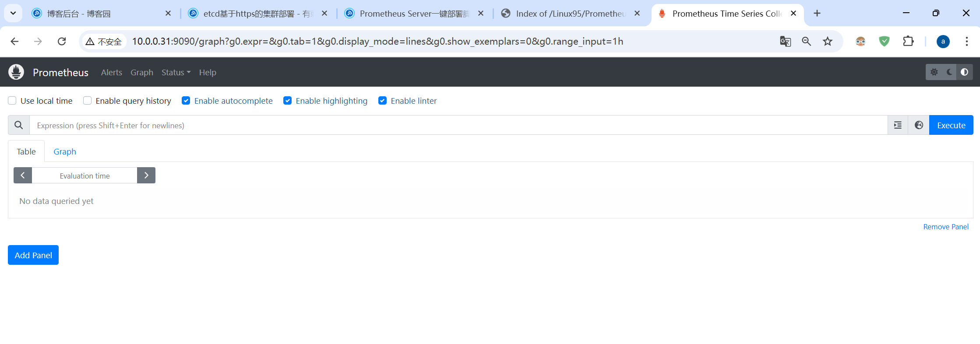Click the Execute button
The height and width of the screenshot is (344, 980).
coord(951,125)
